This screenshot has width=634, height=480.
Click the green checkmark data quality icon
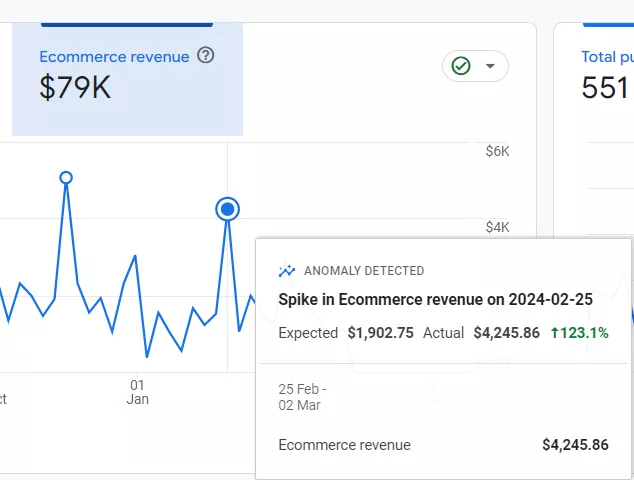coord(461,66)
